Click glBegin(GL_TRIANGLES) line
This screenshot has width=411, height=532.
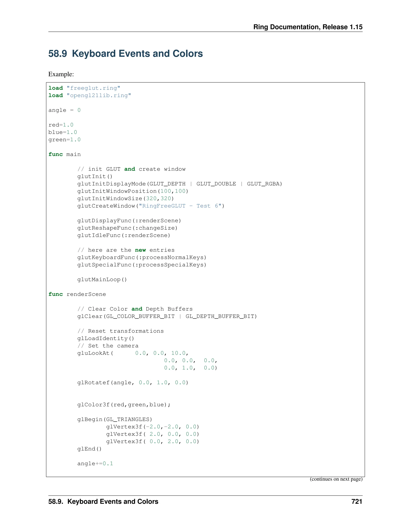pyautogui.click(x=114, y=419)
